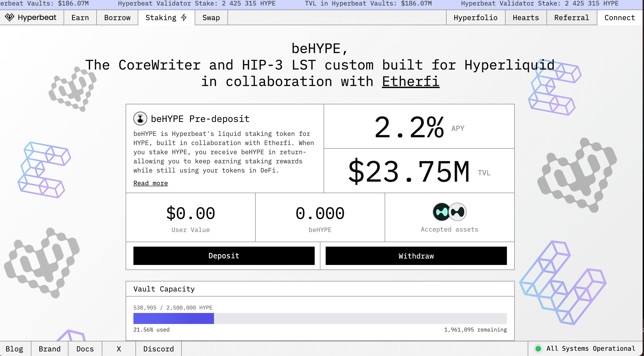Click the 0.000 beHYPE balance
644x356 pixels.
(320, 213)
